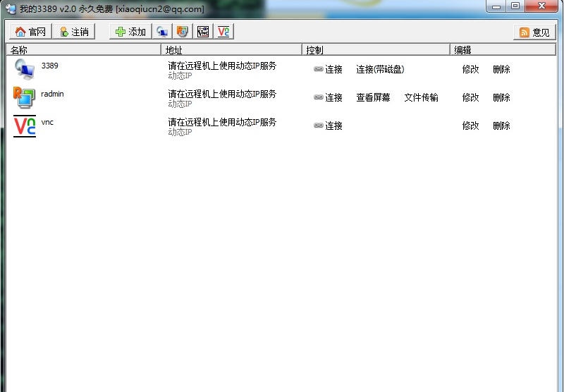This screenshot has width=564, height=392.
Task: Click the radmin entry name
Action: 52,94
